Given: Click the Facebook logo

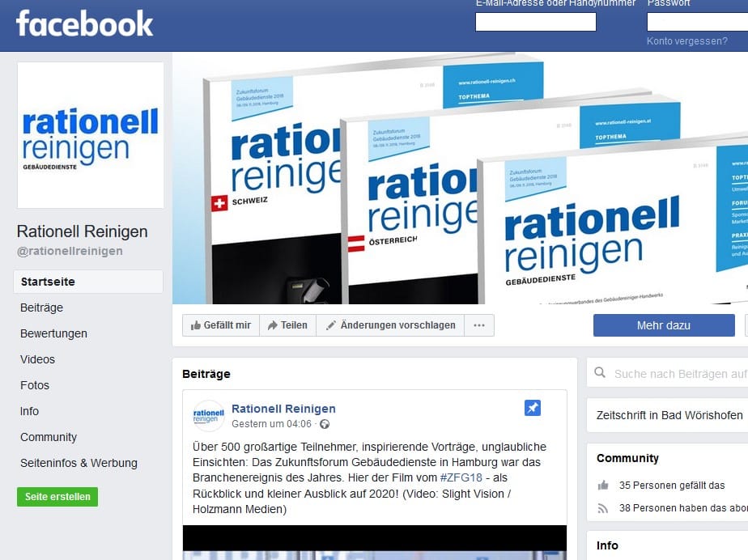Looking at the screenshot, I should click(84, 23).
